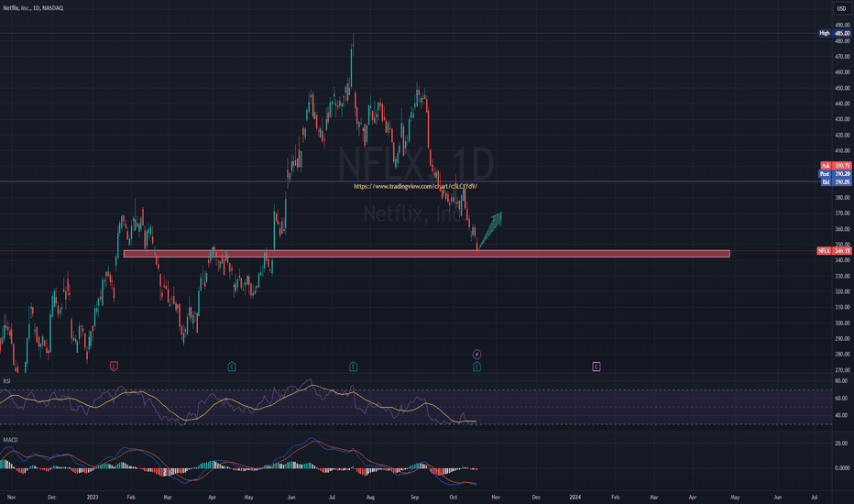Click the 2024 label on time axis

click(x=575, y=497)
